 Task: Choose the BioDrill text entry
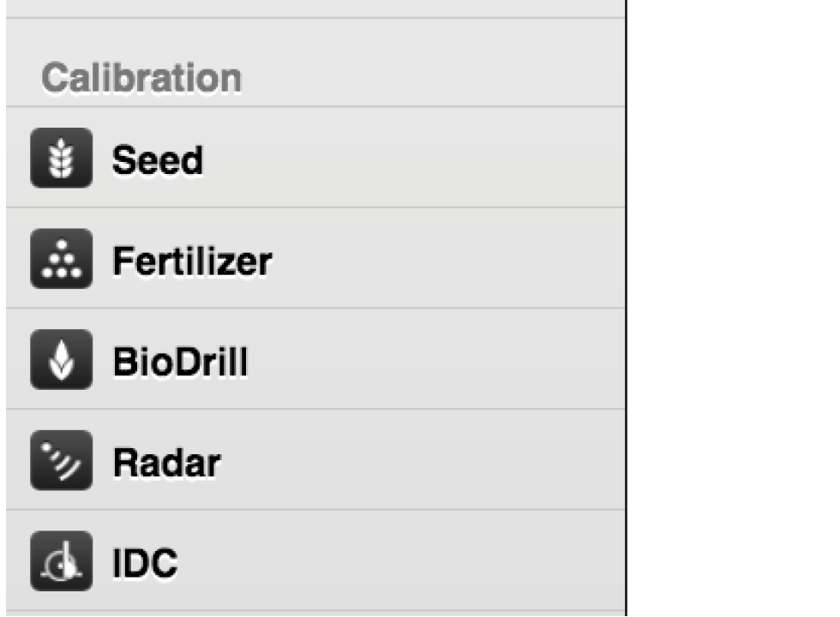pos(180,362)
